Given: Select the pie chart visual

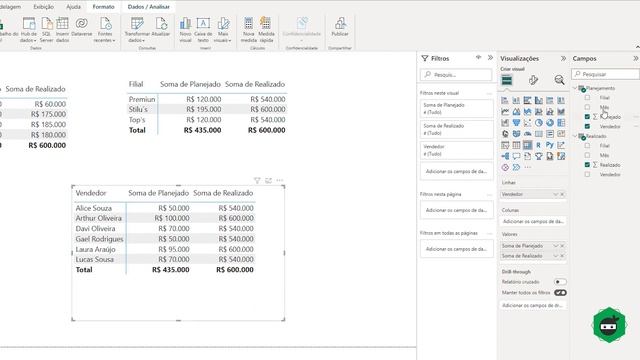Looking at the screenshot, I should [539, 122].
